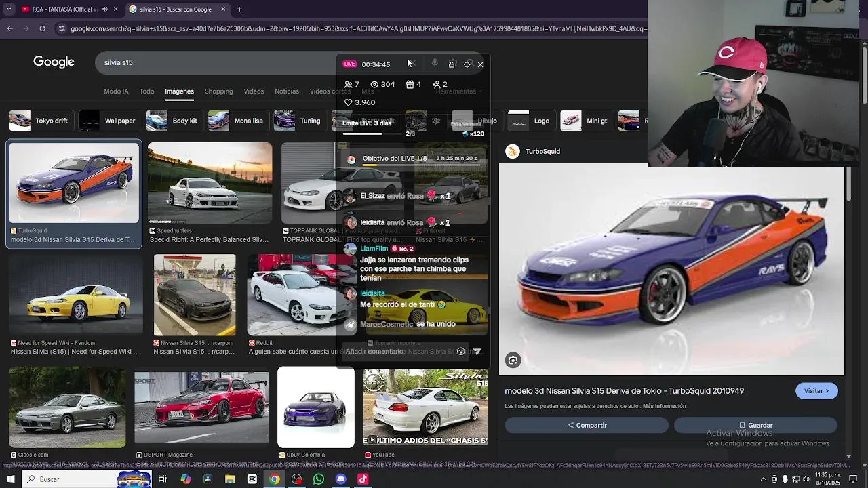
Task: Click the heart likes counter 3.960
Action: [360, 102]
